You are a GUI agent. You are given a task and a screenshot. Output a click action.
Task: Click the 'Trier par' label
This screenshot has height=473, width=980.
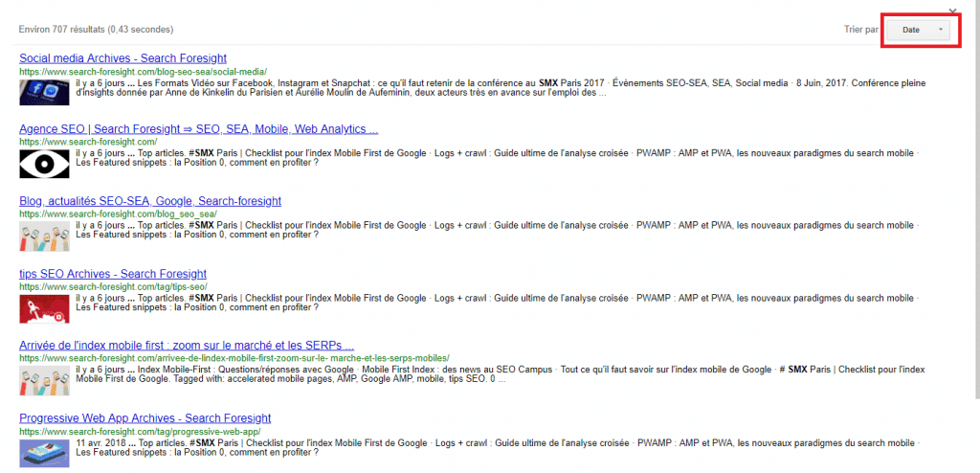point(861,30)
